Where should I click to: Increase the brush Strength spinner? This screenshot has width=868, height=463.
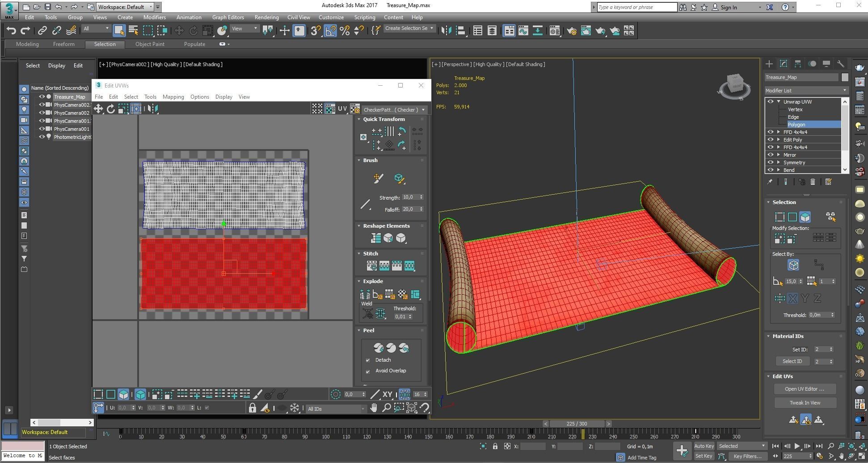(x=421, y=196)
